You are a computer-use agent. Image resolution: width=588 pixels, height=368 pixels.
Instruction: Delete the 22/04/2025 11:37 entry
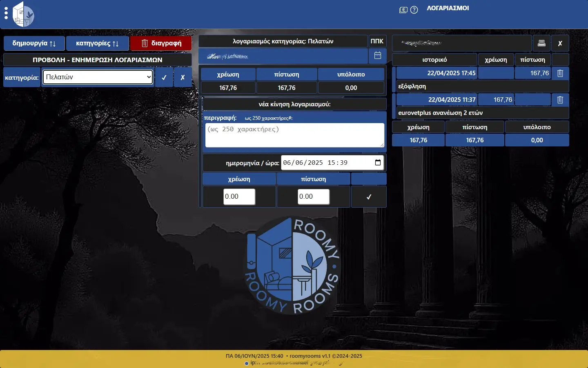560,100
